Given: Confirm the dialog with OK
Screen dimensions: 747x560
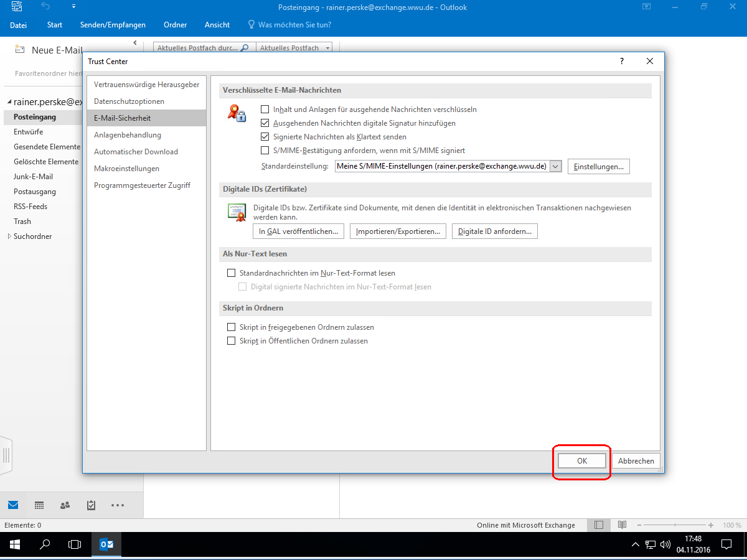Looking at the screenshot, I should (582, 461).
